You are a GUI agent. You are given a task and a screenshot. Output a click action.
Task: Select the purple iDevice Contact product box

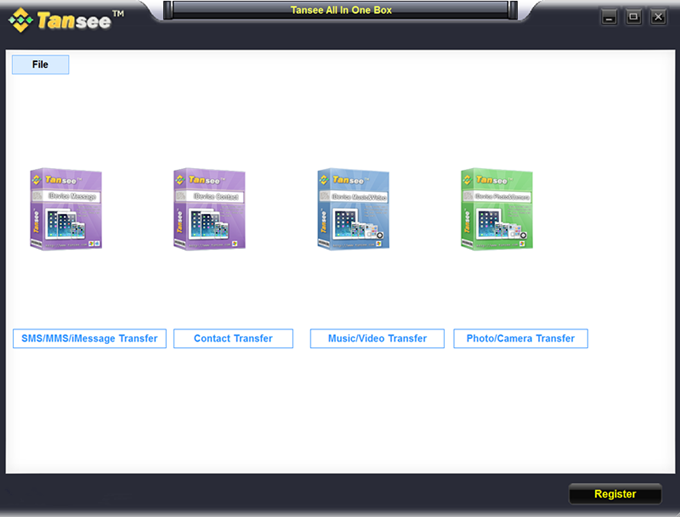click(209, 209)
